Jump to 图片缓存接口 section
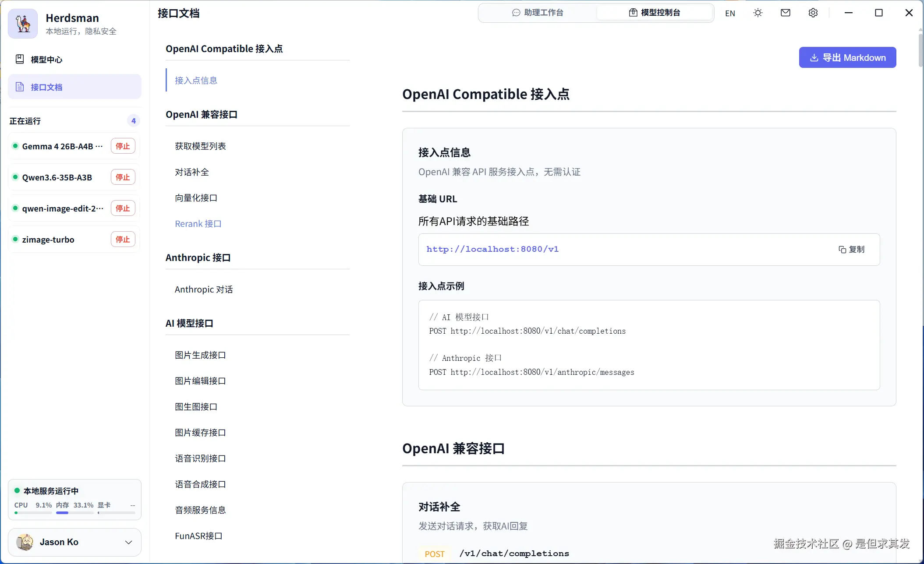 (200, 433)
